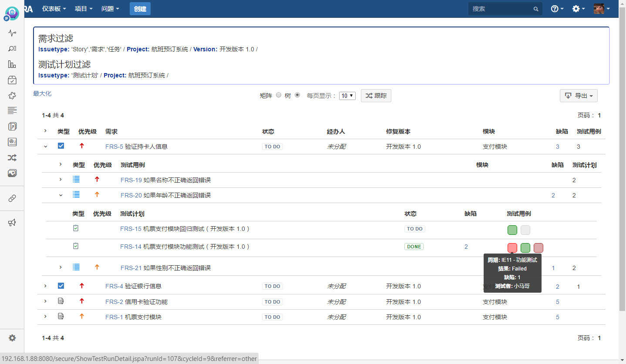Viewport: 626px width, 364px height.
Task: Click the text lines icon in the sidebar
Action: coord(12,110)
